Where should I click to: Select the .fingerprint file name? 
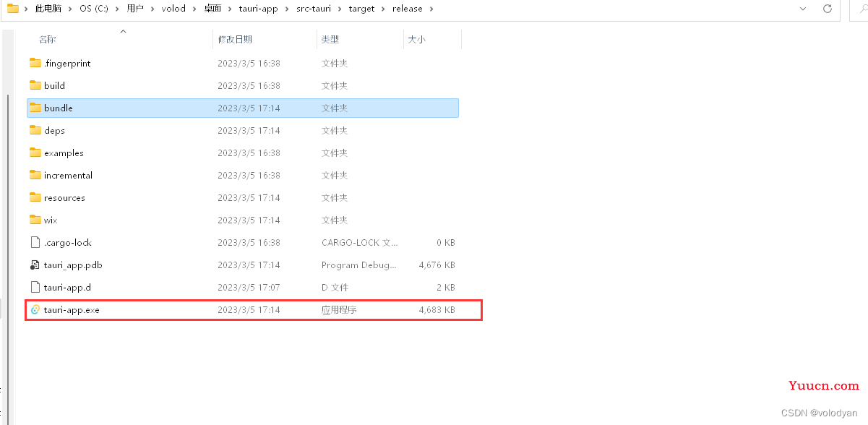(67, 63)
